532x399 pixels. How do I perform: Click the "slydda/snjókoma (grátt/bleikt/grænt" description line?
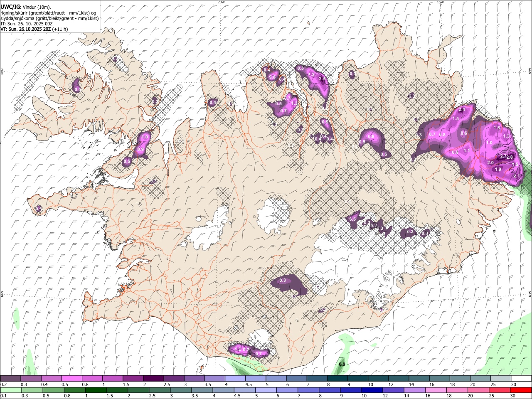(x=49, y=18)
